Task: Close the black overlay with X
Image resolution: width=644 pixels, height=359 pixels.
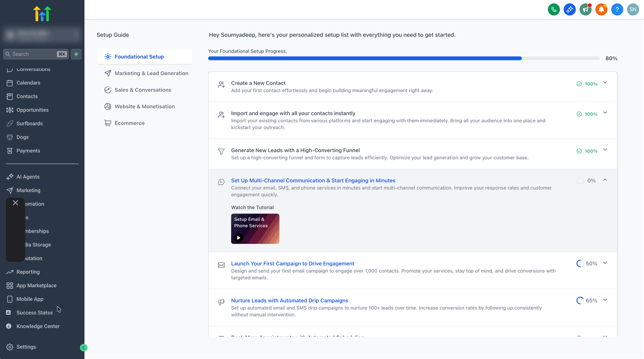Action: [15, 203]
